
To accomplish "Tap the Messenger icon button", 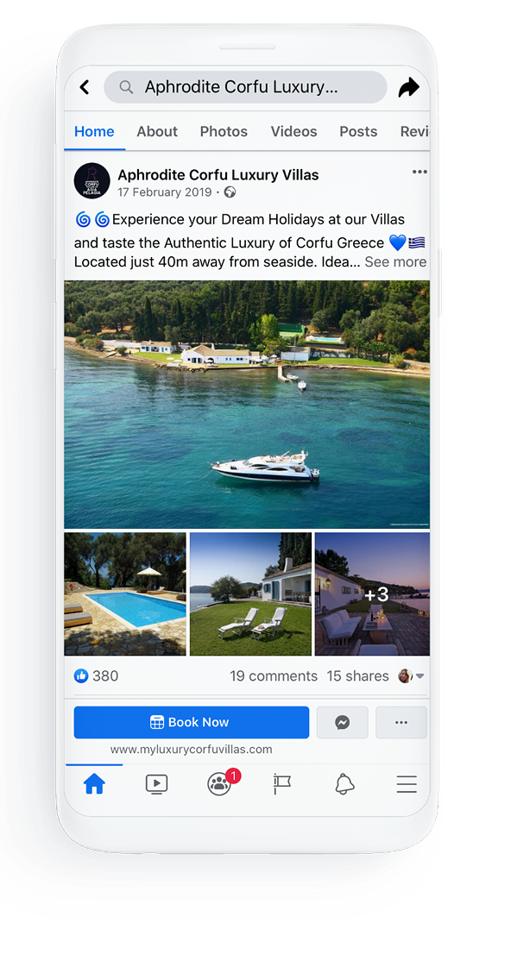I will click(343, 723).
